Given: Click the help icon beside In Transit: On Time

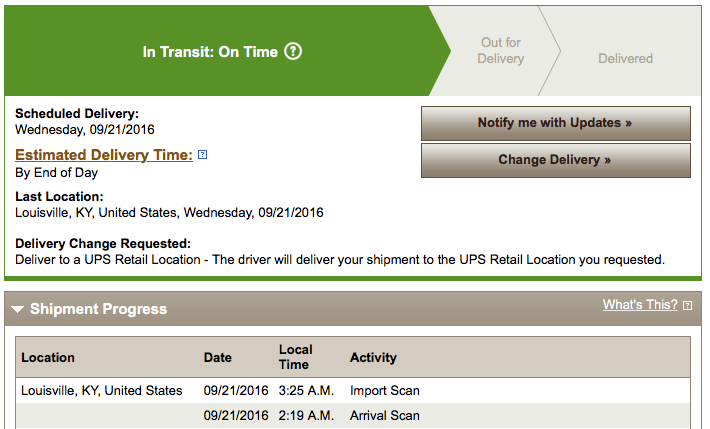Looking at the screenshot, I should tap(293, 51).
